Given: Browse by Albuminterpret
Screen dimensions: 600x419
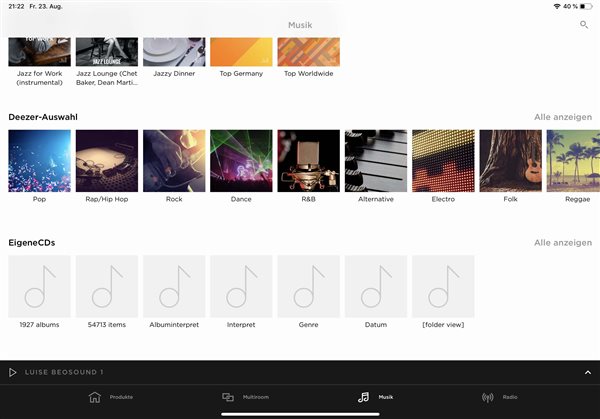Looking at the screenshot, I should 174,286.
